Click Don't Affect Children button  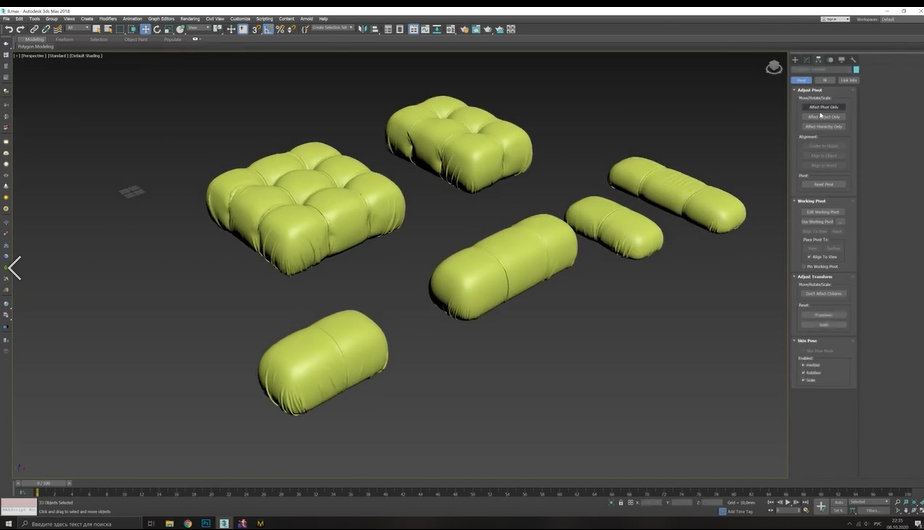pyautogui.click(x=823, y=294)
